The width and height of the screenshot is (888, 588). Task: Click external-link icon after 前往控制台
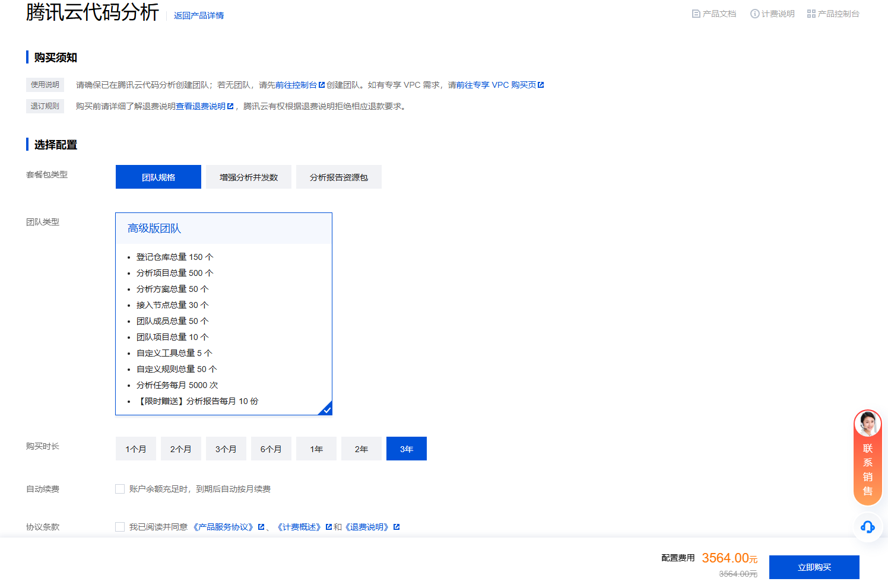322,85
